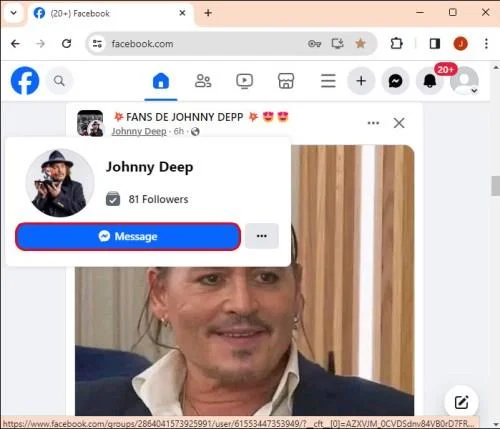The image size is (500, 429).
Task: Click the bookmark star icon
Action: tap(360, 44)
